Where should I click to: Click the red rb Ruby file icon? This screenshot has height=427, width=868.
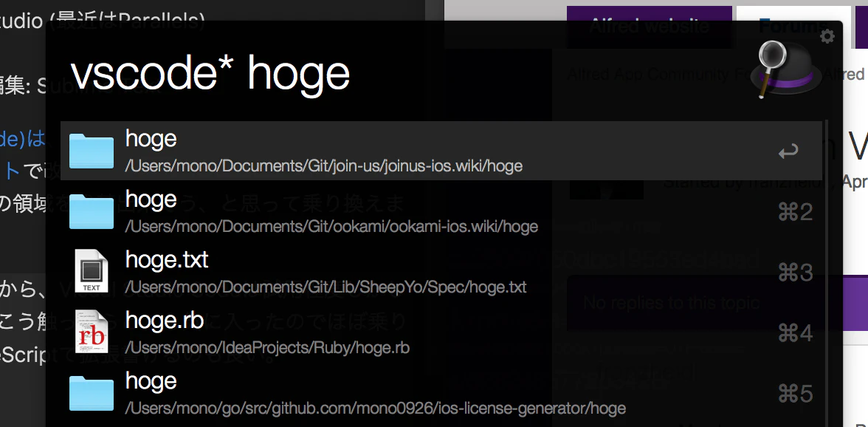(x=92, y=332)
